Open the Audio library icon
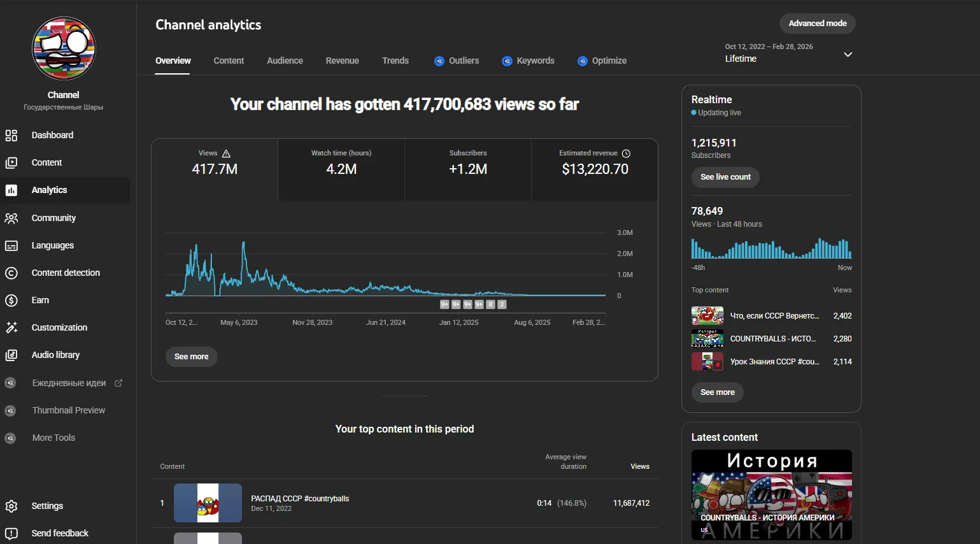Viewport: 980px width, 544px height. [x=11, y=355]
